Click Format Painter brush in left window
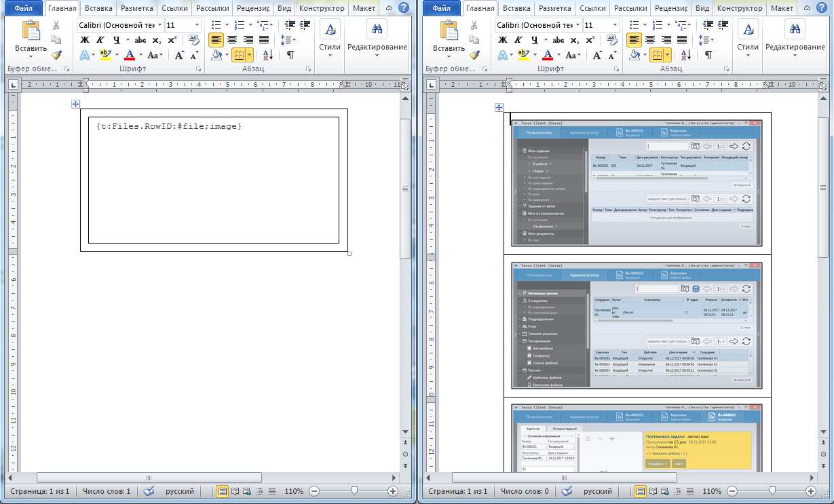The image size is (834, 504). pyautogui.click(x=56, y=55)
